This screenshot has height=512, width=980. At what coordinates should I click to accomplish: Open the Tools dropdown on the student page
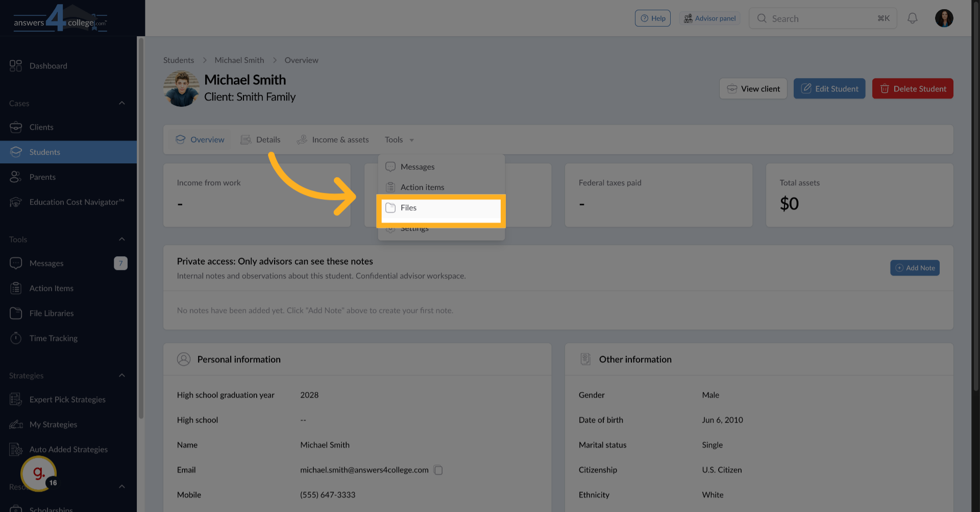[x=399, y=139]
